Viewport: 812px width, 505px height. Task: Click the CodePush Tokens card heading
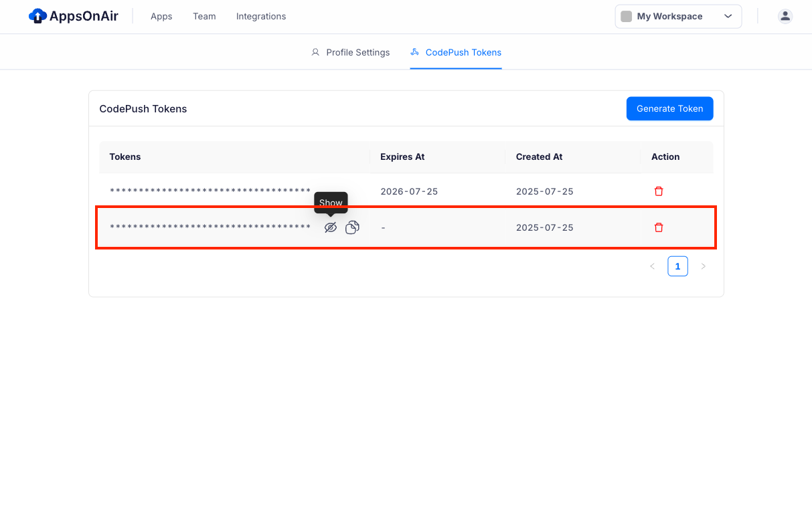click(143, 108)
